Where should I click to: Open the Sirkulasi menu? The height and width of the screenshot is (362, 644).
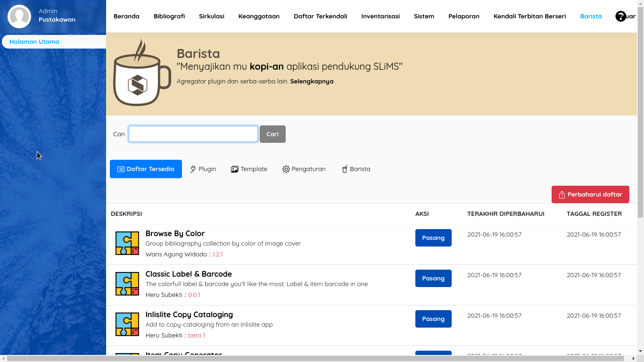212,16
